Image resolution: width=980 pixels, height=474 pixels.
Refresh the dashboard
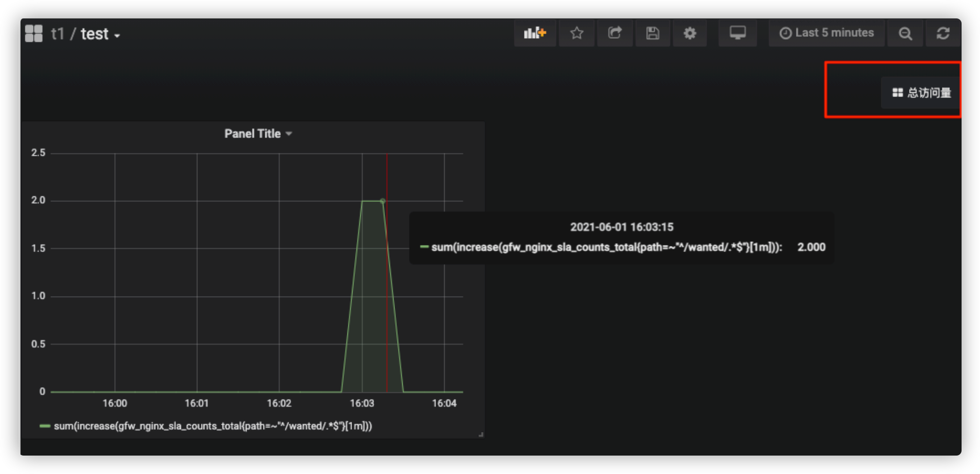[x=943, y=33]
